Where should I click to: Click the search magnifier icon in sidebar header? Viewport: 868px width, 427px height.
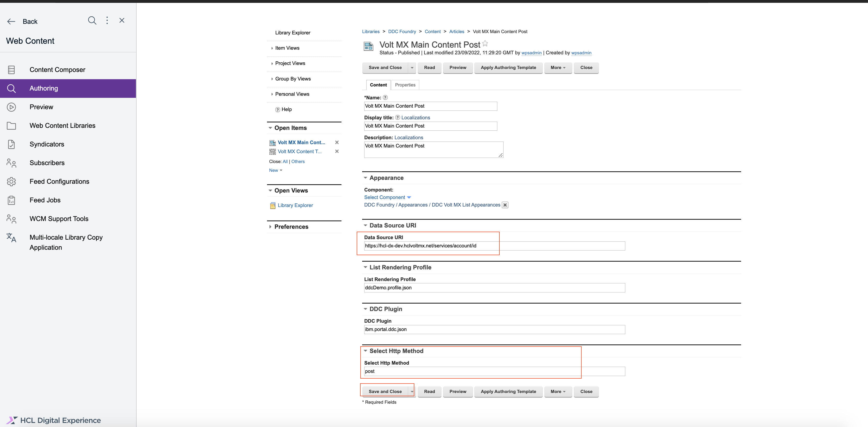pyautogui.click(x=92, y=21)
